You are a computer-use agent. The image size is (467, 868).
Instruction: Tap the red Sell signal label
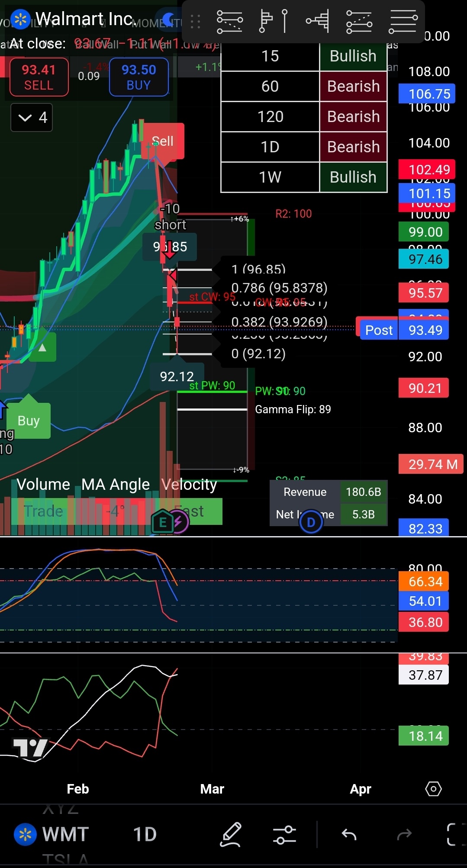click(x=163, y=141)
